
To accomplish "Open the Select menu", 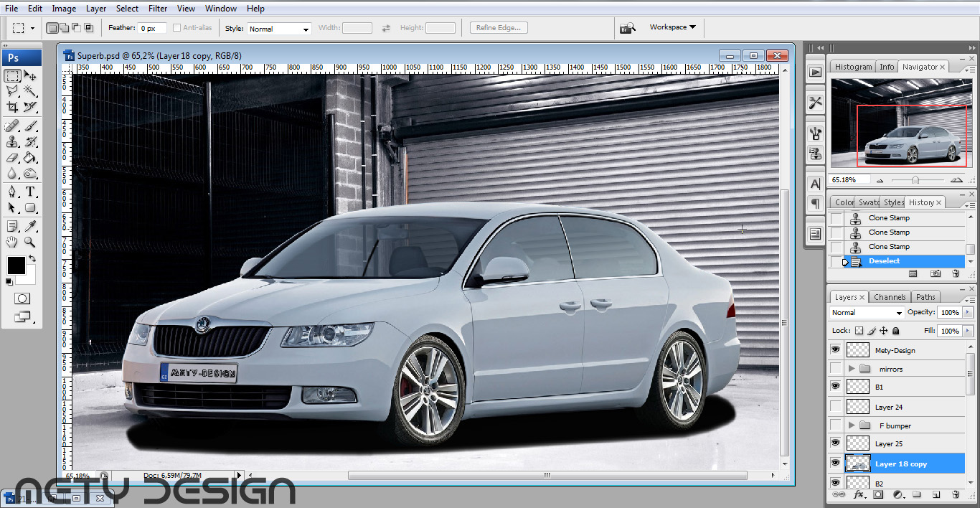I will pos(127,9).
